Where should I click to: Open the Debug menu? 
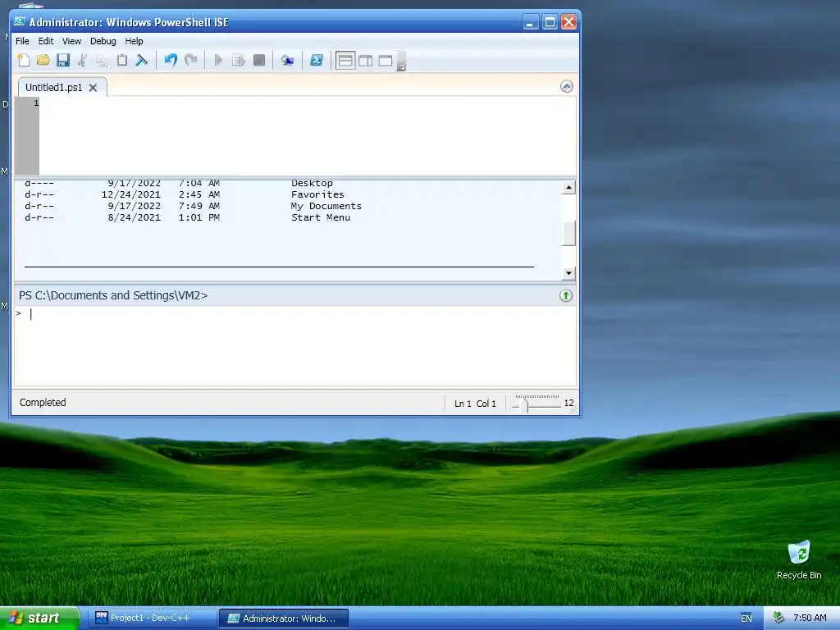point(103,41)
